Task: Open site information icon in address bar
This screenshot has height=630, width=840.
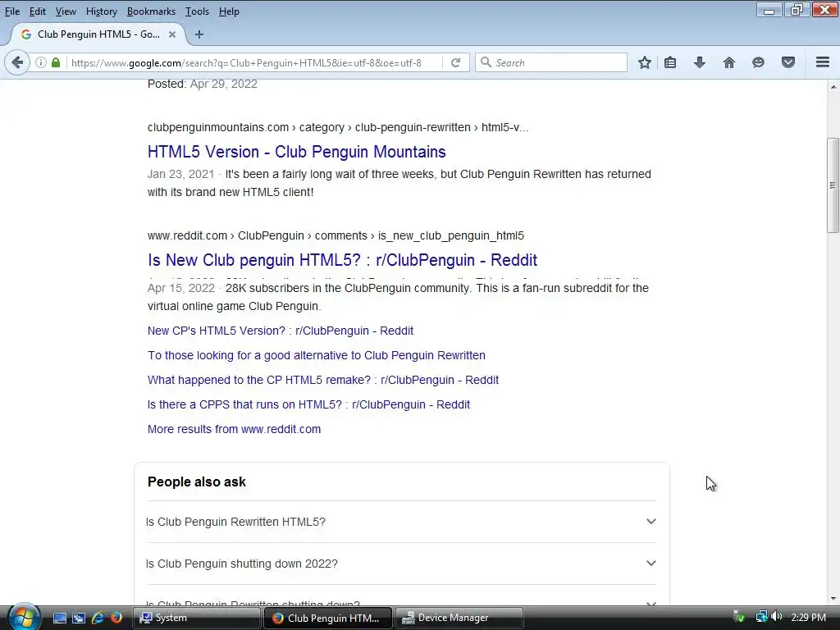Action: 41,62
